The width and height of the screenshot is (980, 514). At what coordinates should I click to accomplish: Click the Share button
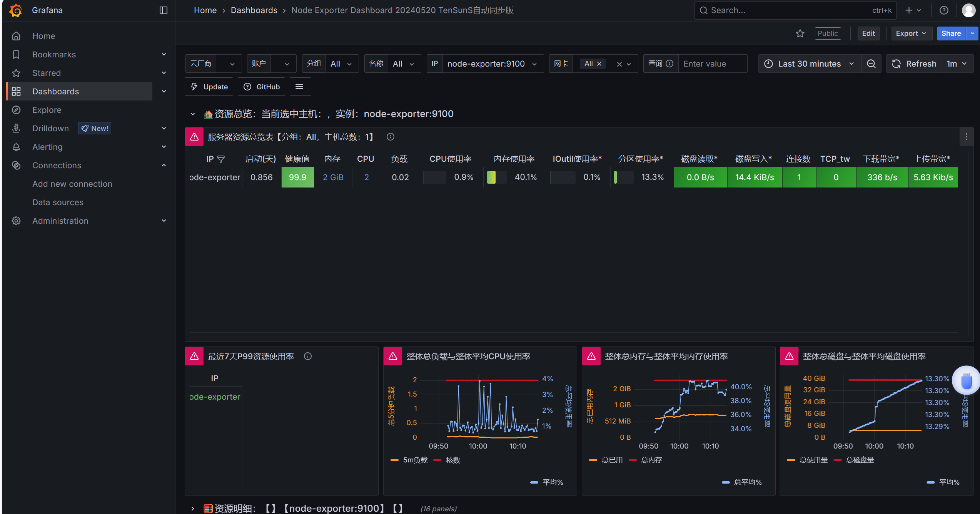pos(951,33)
